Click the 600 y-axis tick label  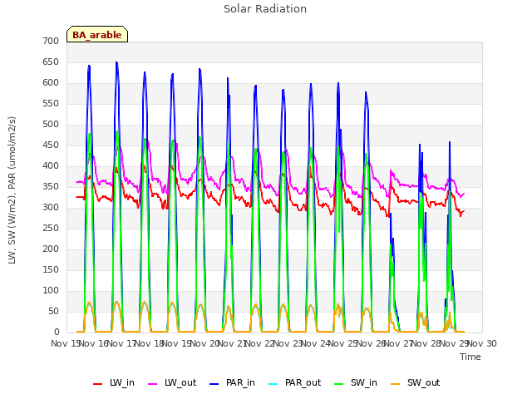point(51,83)
